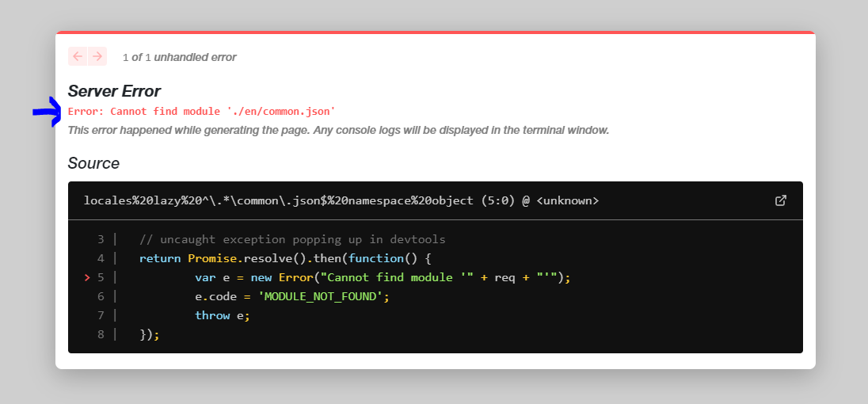The height and width of the screenshot is (404, 868).
Task: Open source file in editor icon
Action: pyautogui.click(x=781, y=200)
